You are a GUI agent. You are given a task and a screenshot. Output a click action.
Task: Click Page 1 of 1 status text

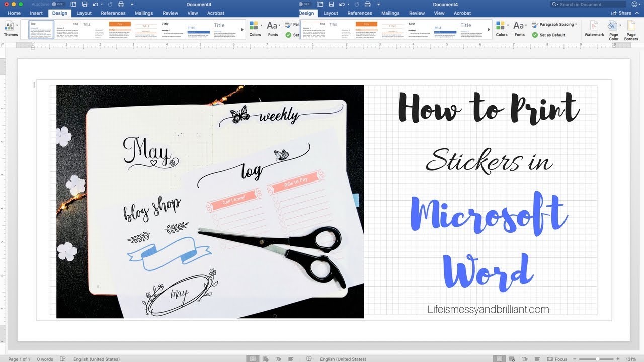pyautogui.click(x=19, y=359)
